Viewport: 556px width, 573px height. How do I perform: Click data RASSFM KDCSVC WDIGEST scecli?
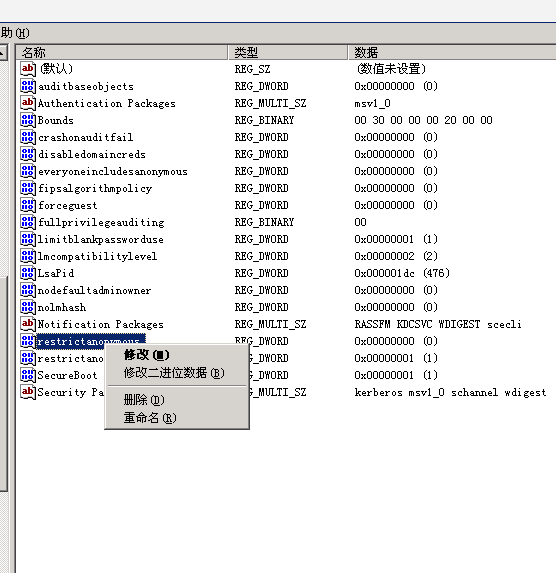click(x=438, y=324)
